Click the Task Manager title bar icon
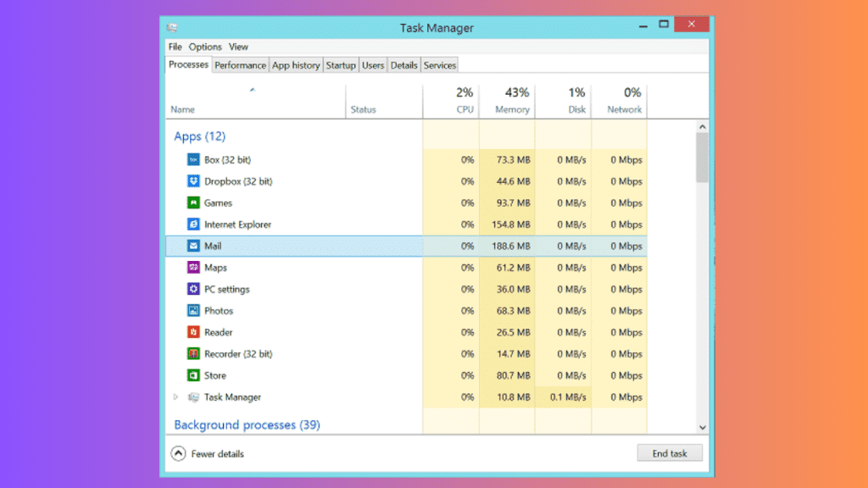The height and width of the screenshot is (488, 868). point(172,28)
